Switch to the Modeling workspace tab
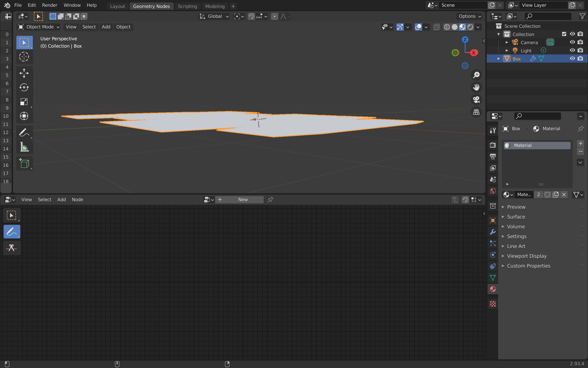 (x=215, y=6)
